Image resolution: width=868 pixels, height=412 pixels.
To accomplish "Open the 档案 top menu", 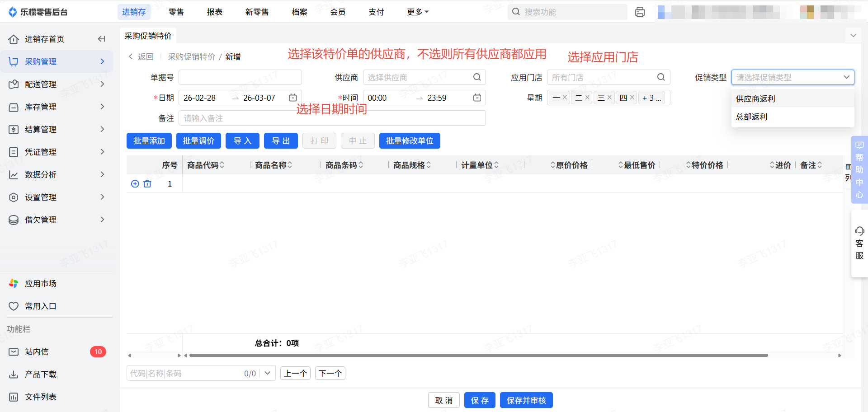I will pyautogui.click(x=299, y=12).
